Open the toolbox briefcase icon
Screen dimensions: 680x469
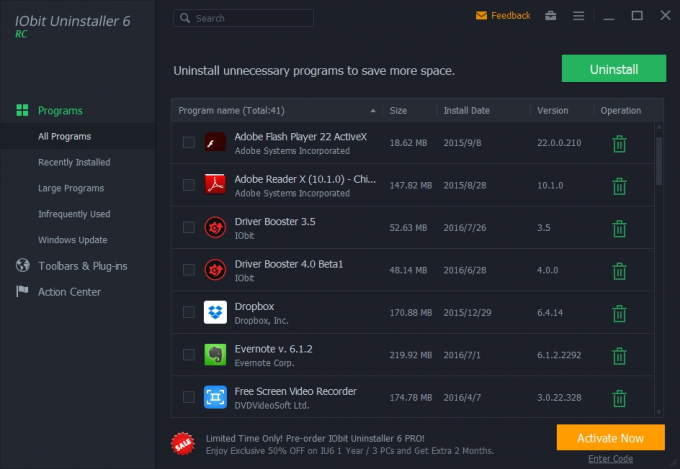pos(551,16)
